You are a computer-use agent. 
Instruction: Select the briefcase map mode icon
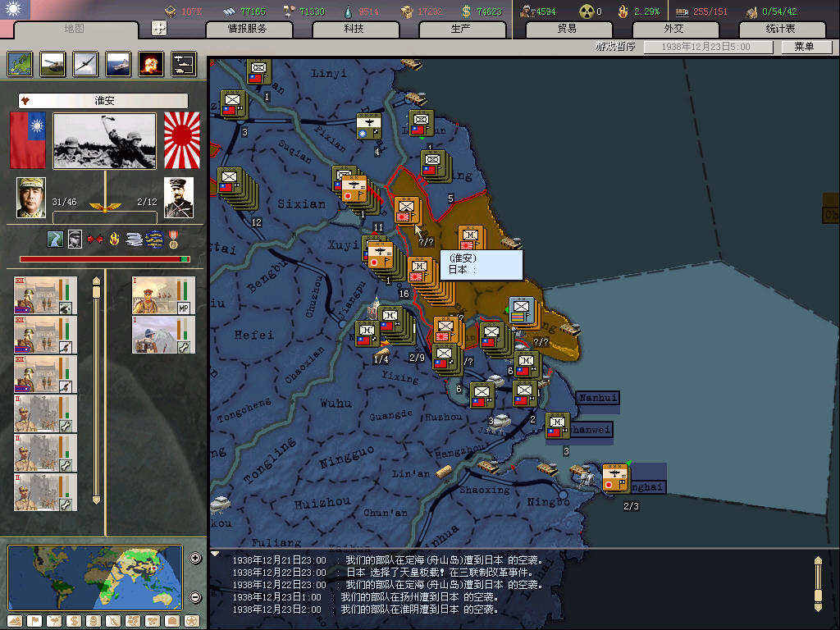click(x=172, y=621)
